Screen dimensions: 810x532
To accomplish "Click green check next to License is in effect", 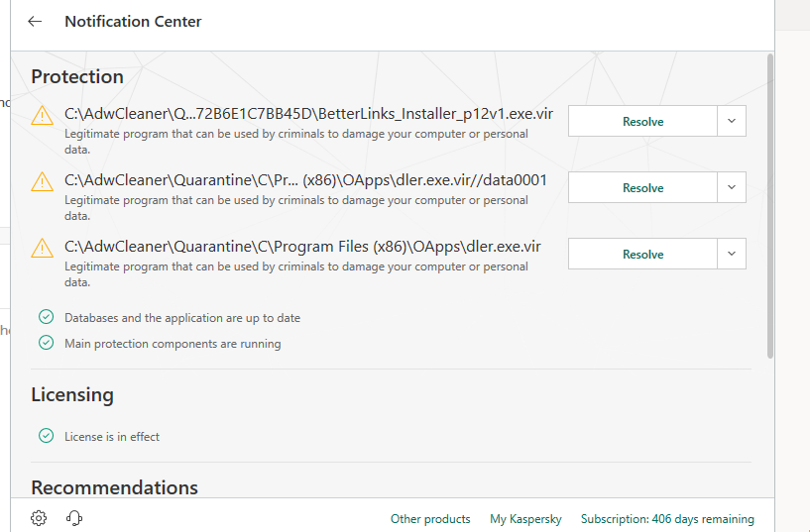I will (x=46, y=436).
